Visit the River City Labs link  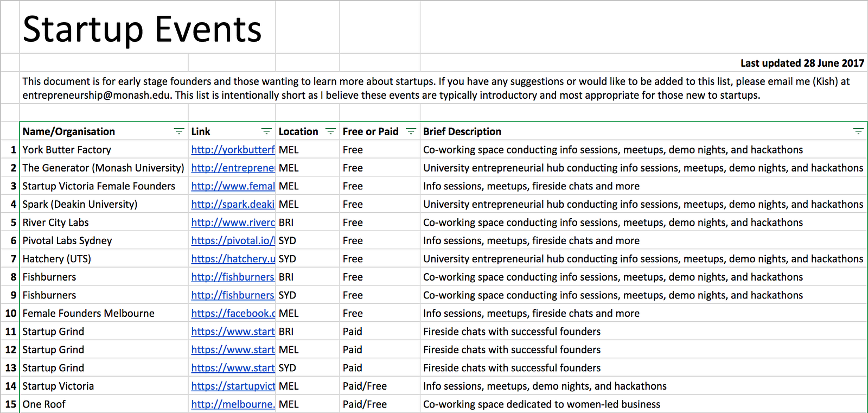click(233, 223)
